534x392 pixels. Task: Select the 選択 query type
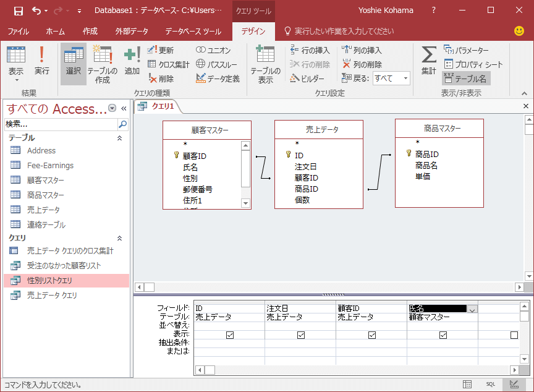[74, 64]
